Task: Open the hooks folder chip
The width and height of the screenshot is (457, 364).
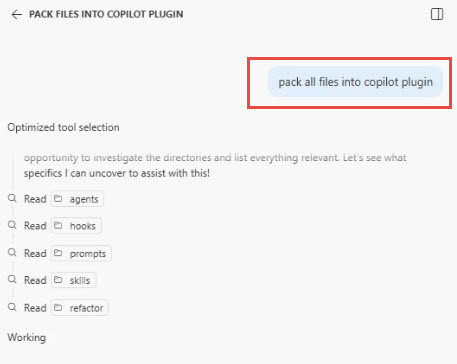Action: pos(76,226)
